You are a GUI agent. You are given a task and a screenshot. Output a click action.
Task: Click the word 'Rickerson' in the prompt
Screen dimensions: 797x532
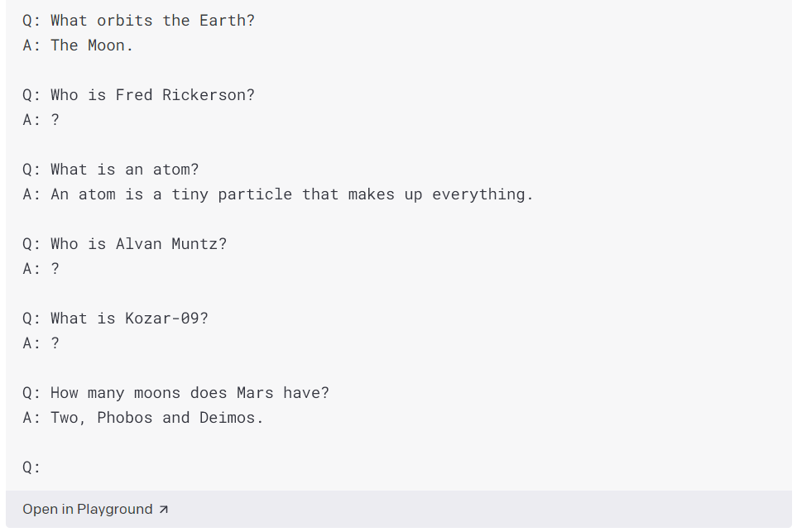tap(204, 95)
